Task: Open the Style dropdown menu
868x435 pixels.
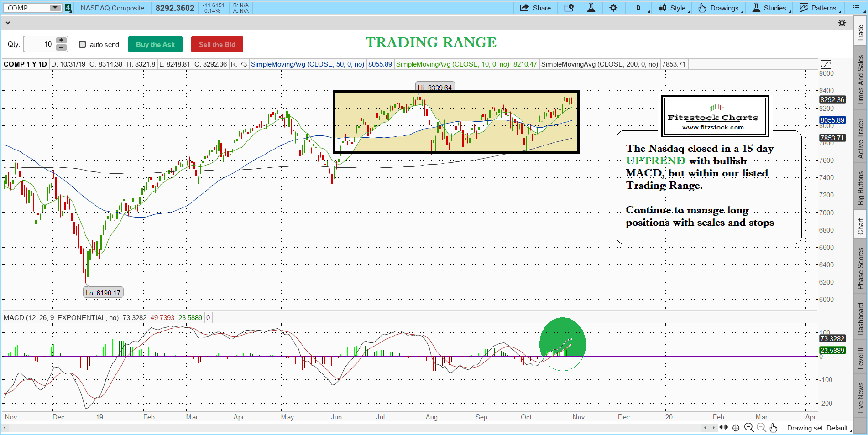Action: point(674,8)
